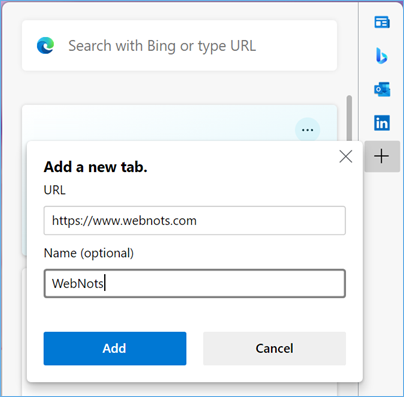The width and height of the screenshot is (404, 397).
Task: Open the Bing sidebar tab
Action: point(382,56)
